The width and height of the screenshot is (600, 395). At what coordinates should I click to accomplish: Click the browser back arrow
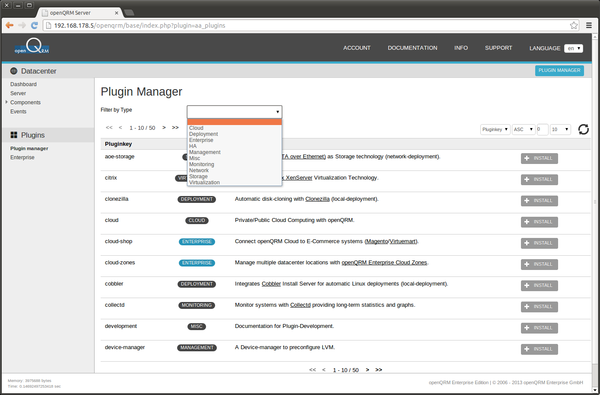pos(10,25)
